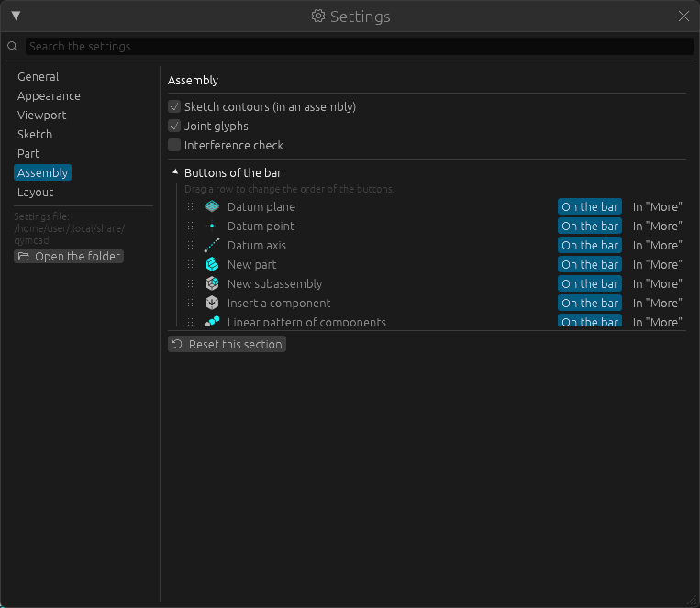Click the search magnifier icon
This screenshot has width=700, height=608.
[13, 46]
